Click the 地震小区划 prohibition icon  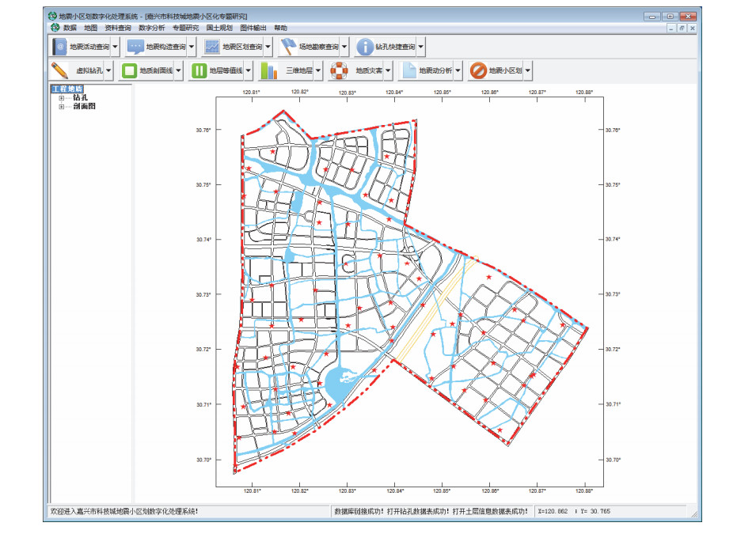point(477,70)
